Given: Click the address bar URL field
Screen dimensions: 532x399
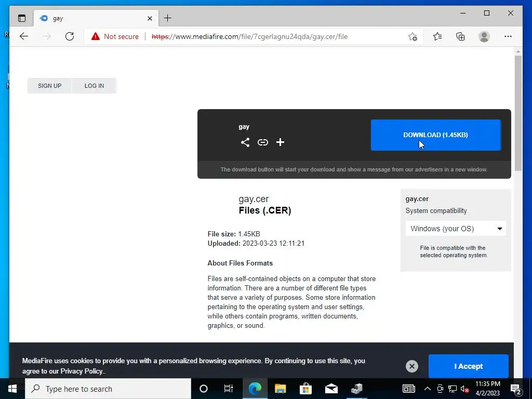Looking at the screenshot, I should point(249,36).
